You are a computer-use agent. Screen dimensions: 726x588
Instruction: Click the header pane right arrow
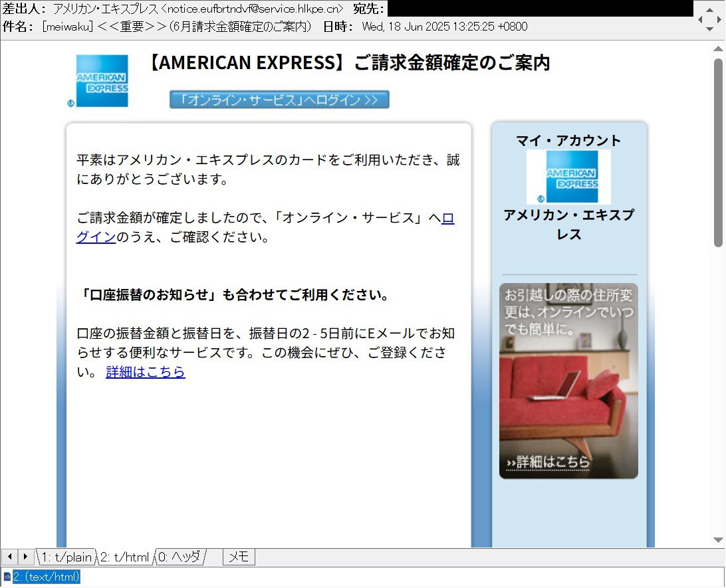(x=719, y=19)
